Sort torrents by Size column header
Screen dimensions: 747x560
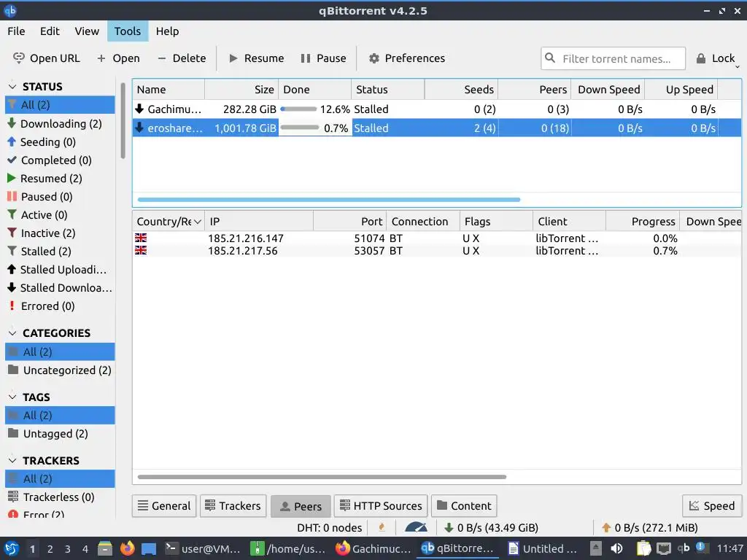242,90
